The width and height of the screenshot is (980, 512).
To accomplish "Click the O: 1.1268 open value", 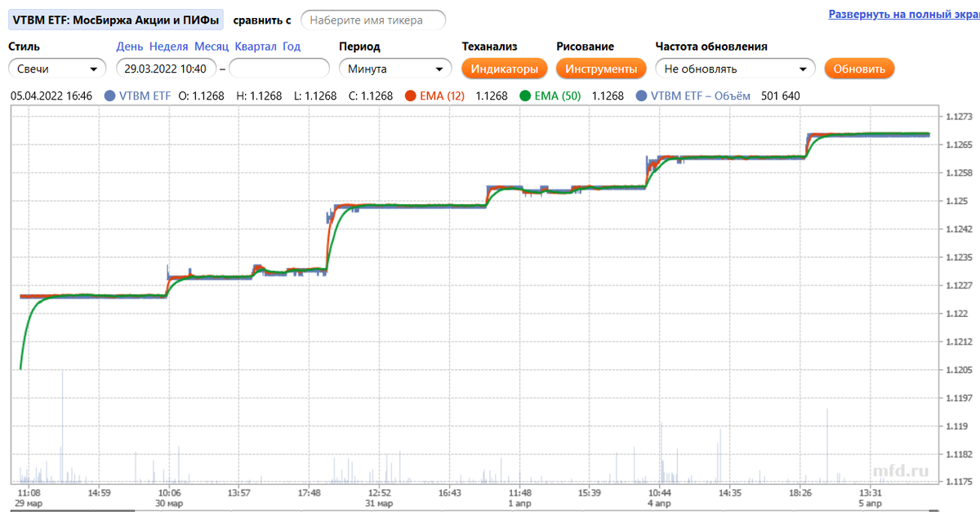I will tap(202, 96).
